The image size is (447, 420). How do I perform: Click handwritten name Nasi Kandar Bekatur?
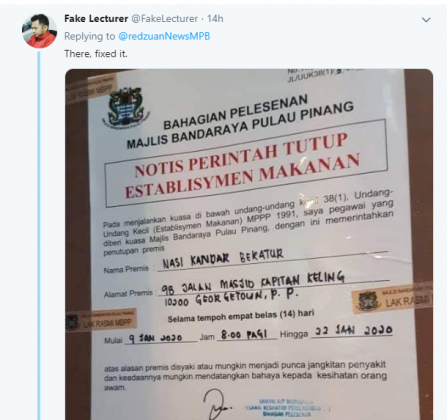(223, 259)
